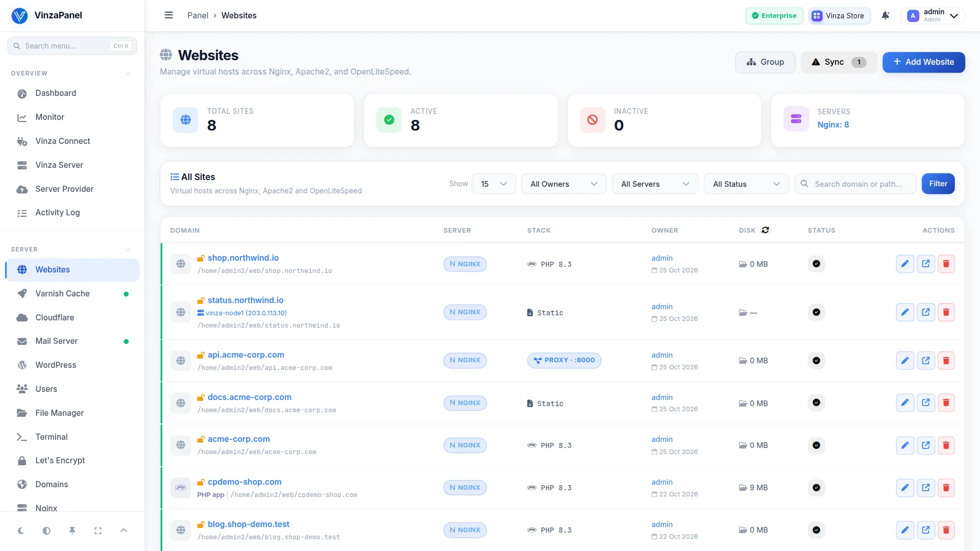Screen dimensions: 980x551
Task: Edit blog.shop-demo.test site
Action: [x=905, y=530]
